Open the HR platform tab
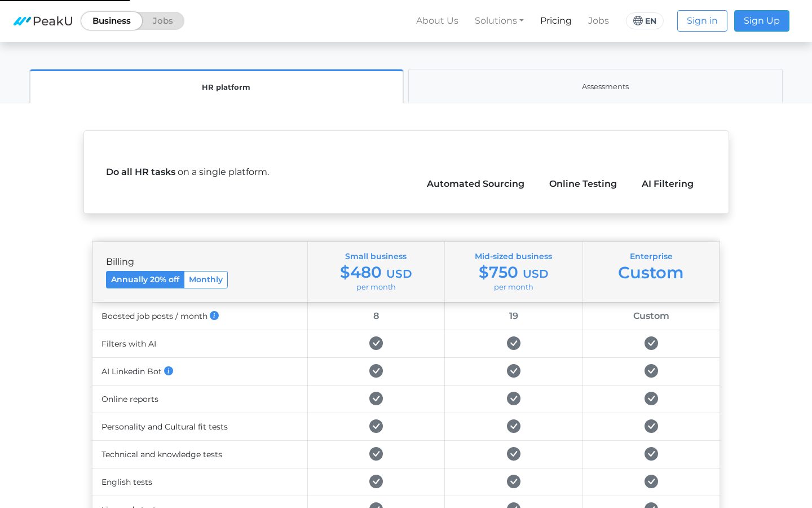Image resolution: width=812 pixels, height=508 pixels. click(217, 87)
